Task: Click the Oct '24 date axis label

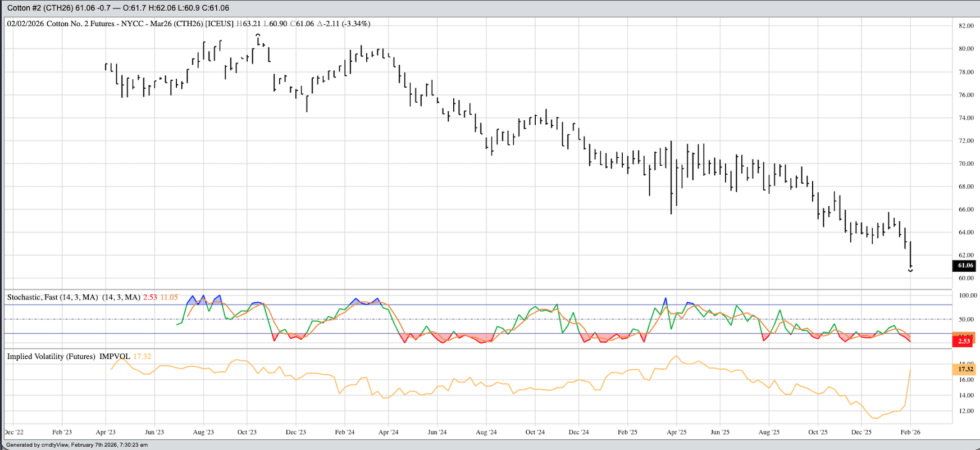Action: [535, 432]
